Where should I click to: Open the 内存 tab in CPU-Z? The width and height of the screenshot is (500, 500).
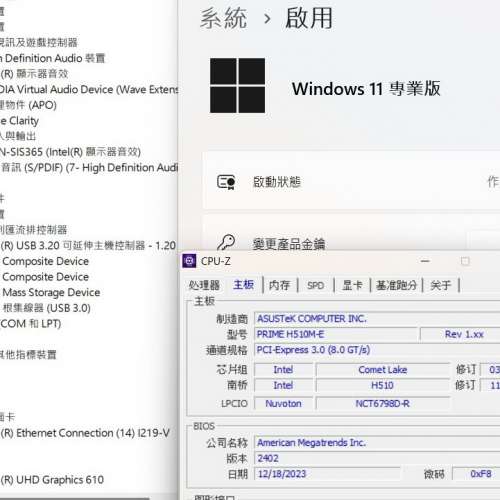click(x=279, y=285)
